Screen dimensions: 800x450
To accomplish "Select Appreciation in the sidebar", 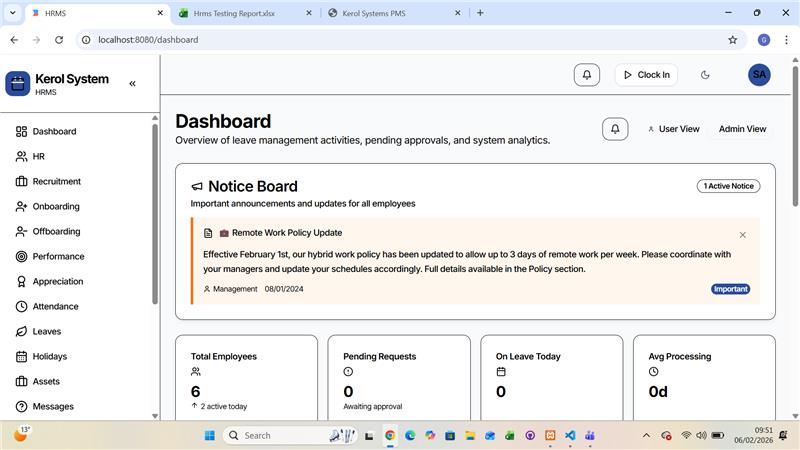I will pyautogui.click(x=58, y=282).
